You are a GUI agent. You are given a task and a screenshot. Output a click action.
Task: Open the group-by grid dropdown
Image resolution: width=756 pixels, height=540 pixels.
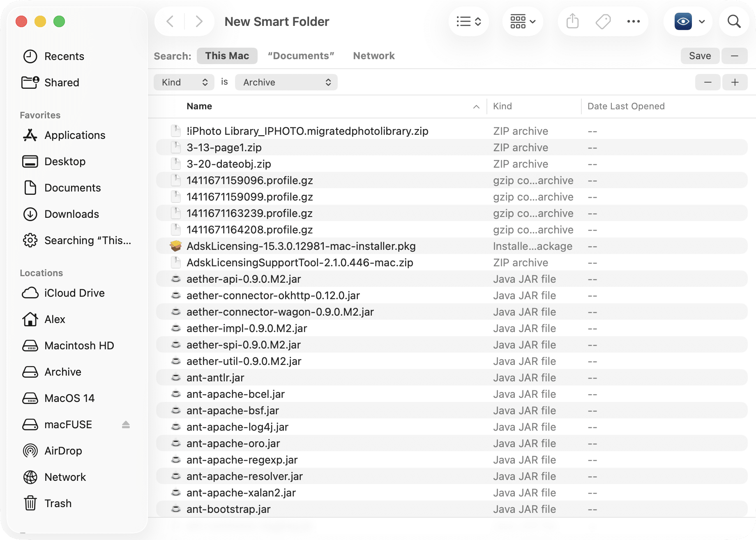tap(523, 21)
